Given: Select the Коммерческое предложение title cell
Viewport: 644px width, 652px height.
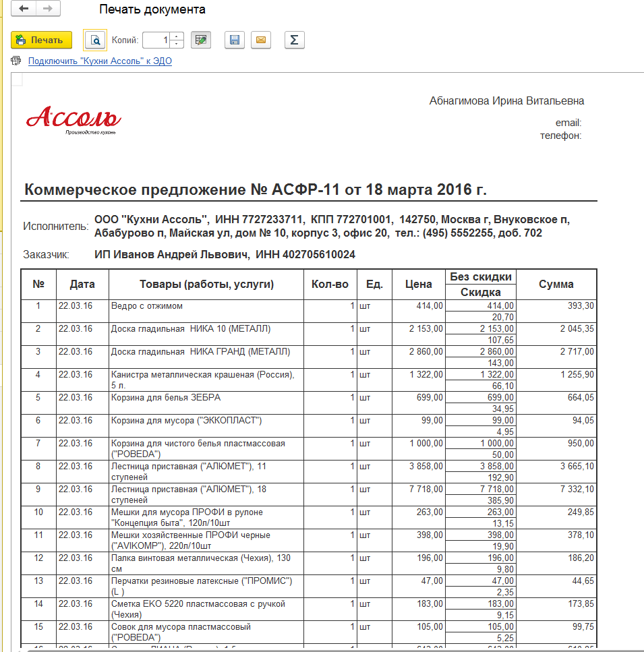Looking at the screenshot, I should 255,190.
